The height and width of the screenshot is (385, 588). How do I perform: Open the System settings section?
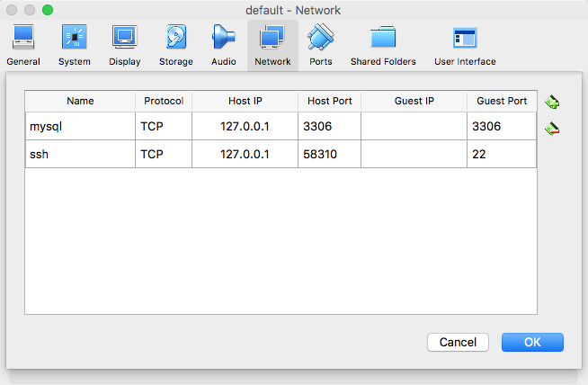coord(74,45)
